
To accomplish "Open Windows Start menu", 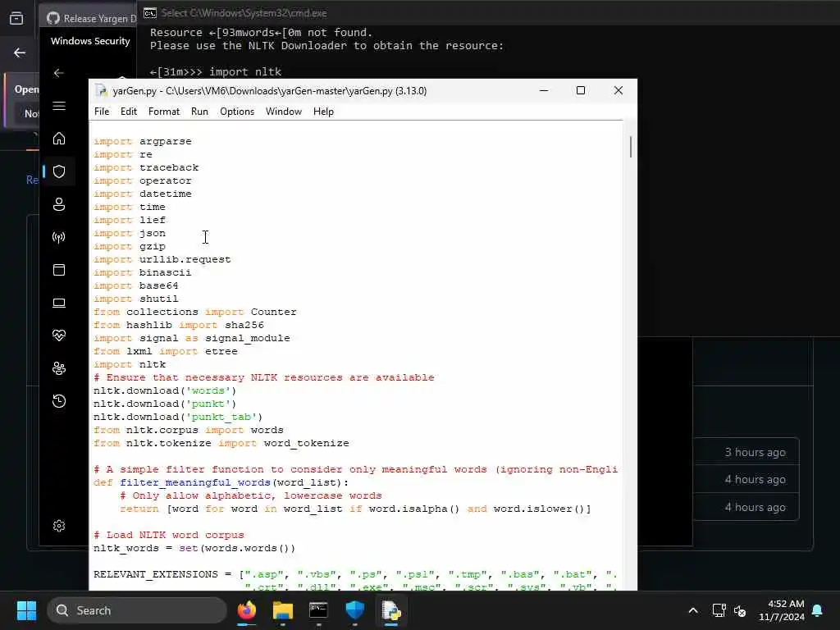I will click(26, 610).
